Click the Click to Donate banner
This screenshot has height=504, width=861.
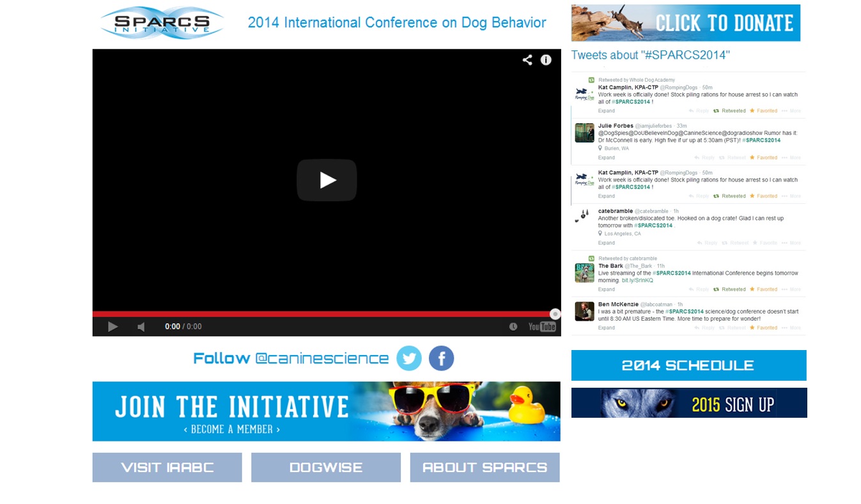(x=686, y=23)
